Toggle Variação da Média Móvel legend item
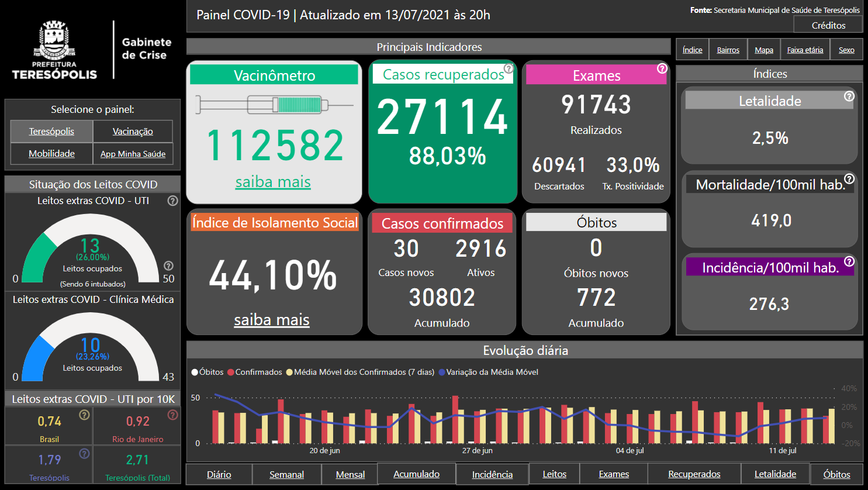This screenshot has height=490, width=868. [x=488, y=372]
